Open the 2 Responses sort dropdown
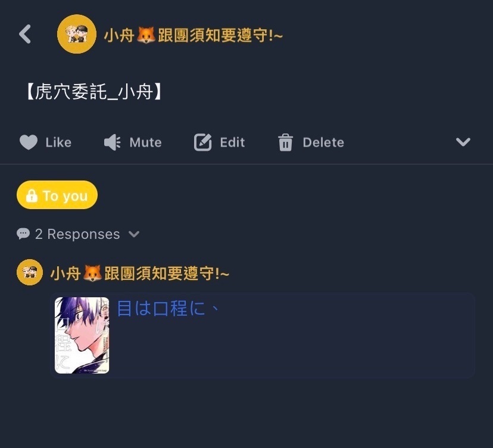The image size is (493, 448). tap(78, 234)
